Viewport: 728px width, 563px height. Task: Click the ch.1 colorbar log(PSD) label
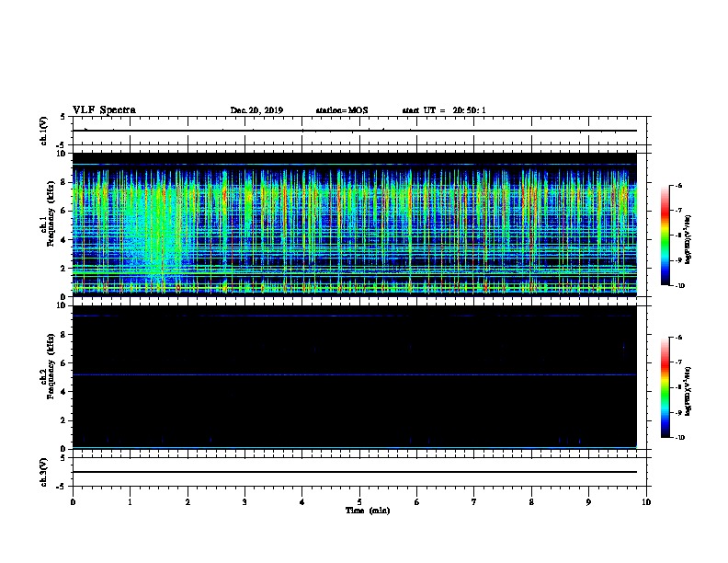tap(688, 240)
